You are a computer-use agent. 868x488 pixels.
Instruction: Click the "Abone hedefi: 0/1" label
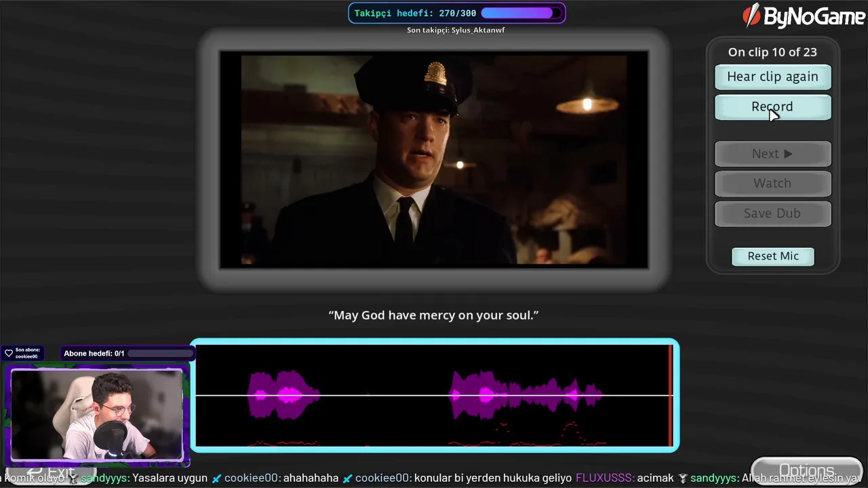click(x=94, y=353)
